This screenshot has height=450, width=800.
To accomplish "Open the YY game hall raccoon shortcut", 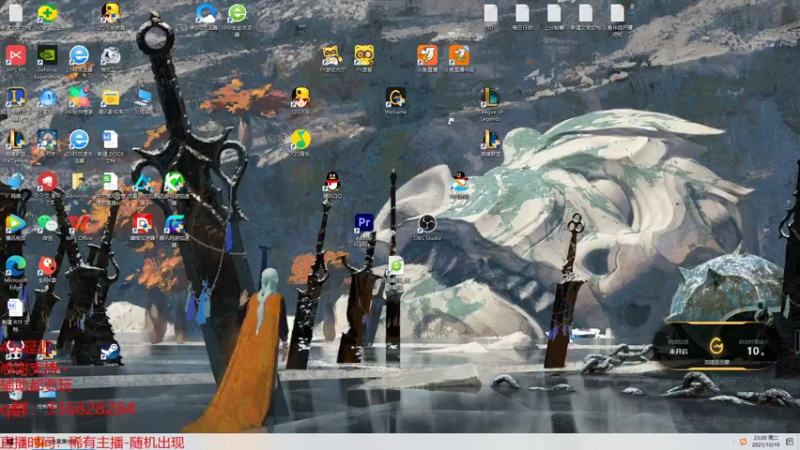I will click(332, 55).
